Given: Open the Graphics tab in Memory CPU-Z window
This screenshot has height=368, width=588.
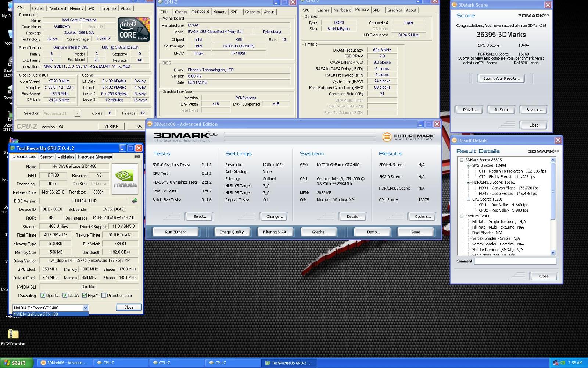Looking at the screenshot, I should pyautogui.click(x=394, y=10).
